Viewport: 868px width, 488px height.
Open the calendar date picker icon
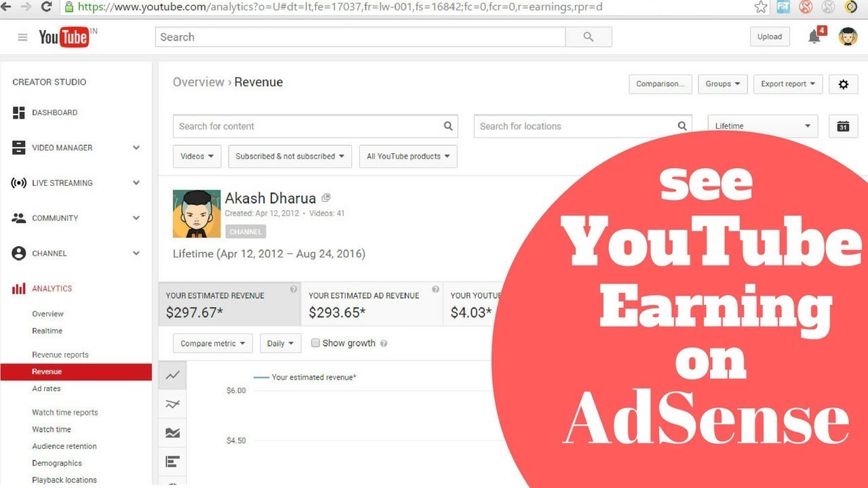(843, 126)
